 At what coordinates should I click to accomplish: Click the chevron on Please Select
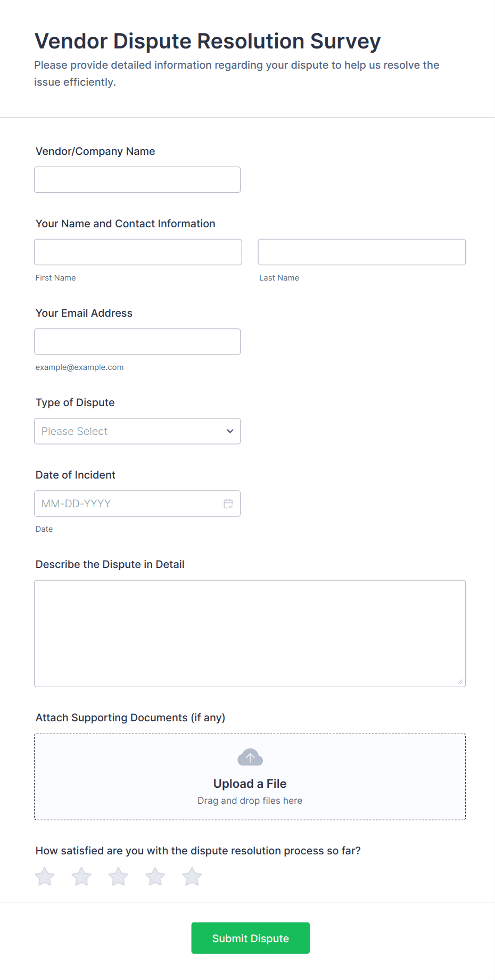coord(229,431)
